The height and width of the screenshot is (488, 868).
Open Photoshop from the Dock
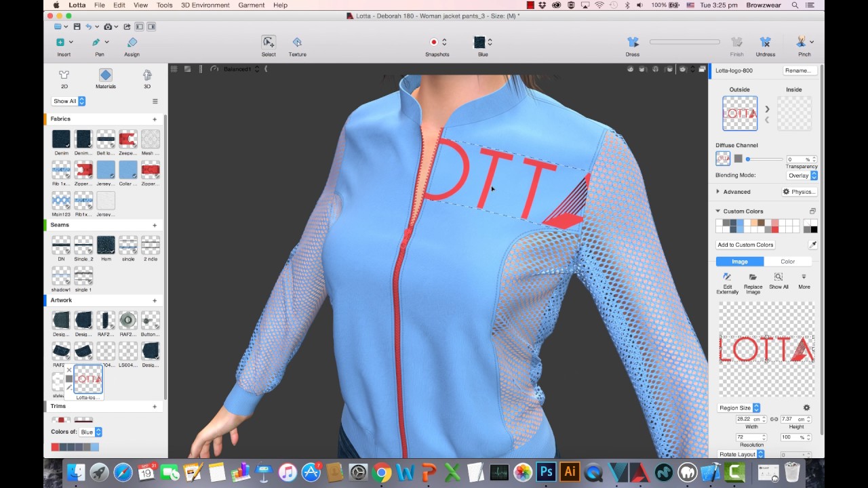tap(546, 472)
